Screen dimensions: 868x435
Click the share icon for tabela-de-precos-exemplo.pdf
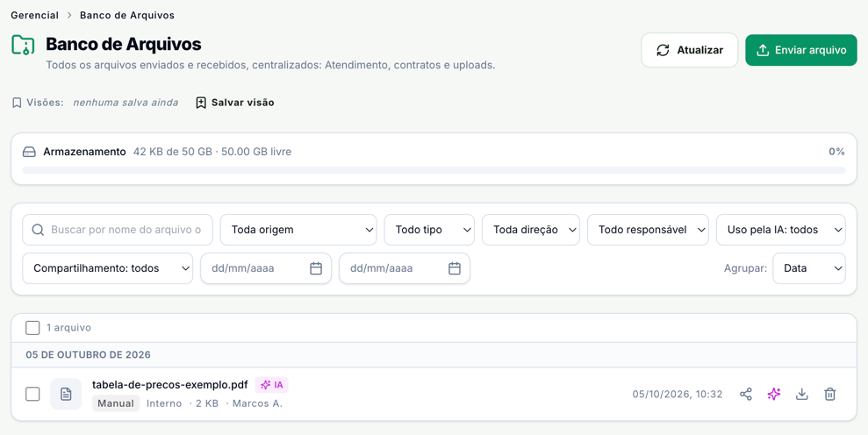tap(746, 394)
